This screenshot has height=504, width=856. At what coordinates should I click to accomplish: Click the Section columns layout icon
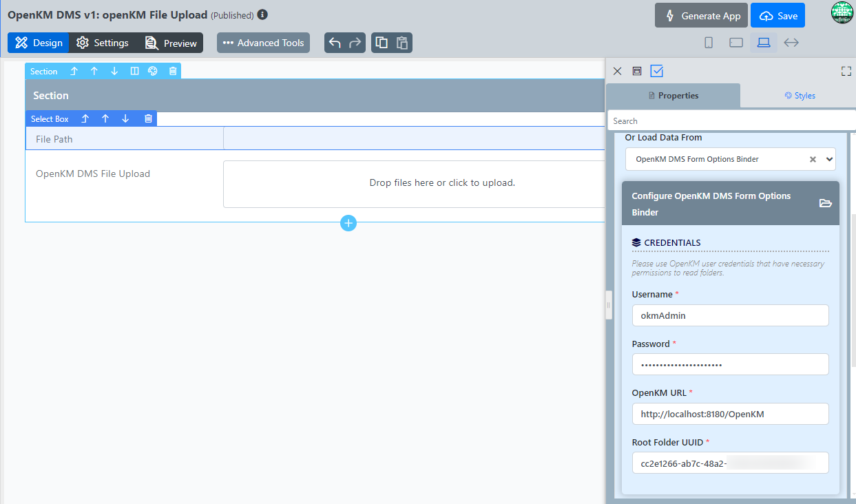[x=134, y=71]
